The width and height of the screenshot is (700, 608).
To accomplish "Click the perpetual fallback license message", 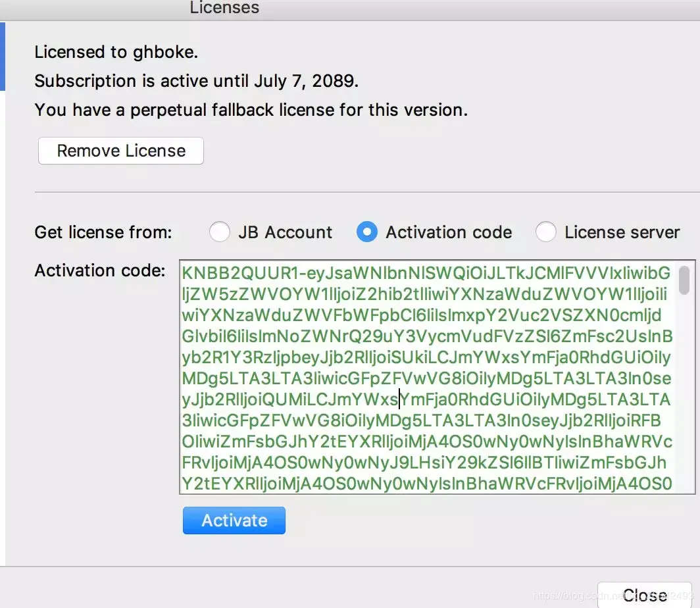I will [x=251, y=110].
